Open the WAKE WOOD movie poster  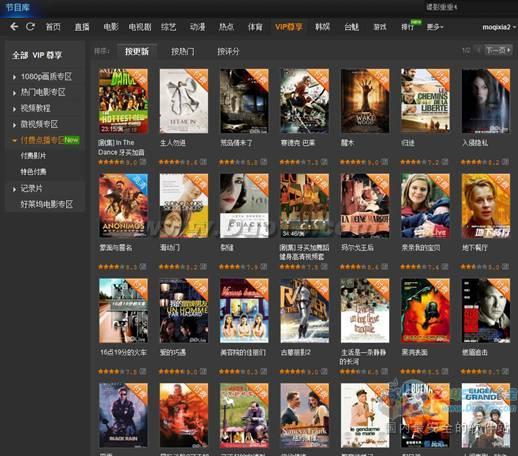[365, 101]
